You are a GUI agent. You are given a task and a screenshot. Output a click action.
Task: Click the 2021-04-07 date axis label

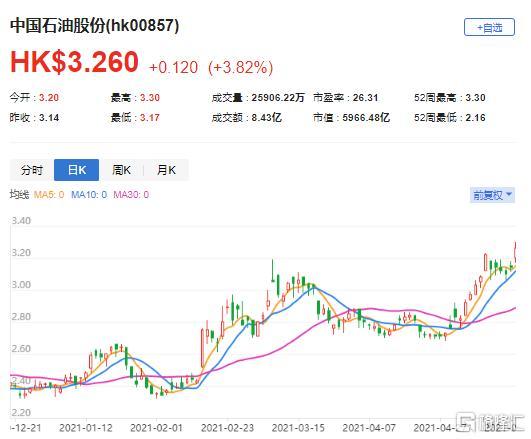(x=369, y=428)
